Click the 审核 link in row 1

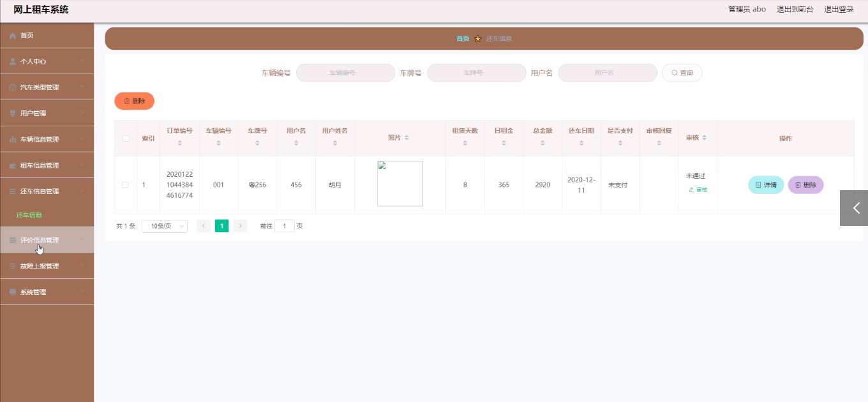698,190
